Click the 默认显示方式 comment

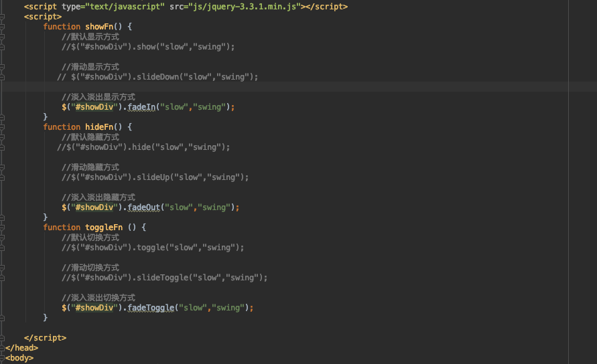[90, 37]
